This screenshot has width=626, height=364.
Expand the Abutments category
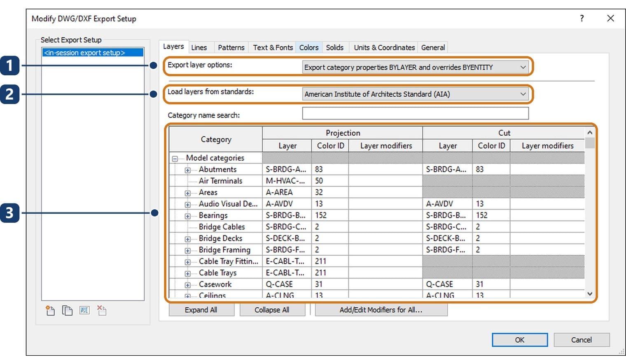(187, 170)
